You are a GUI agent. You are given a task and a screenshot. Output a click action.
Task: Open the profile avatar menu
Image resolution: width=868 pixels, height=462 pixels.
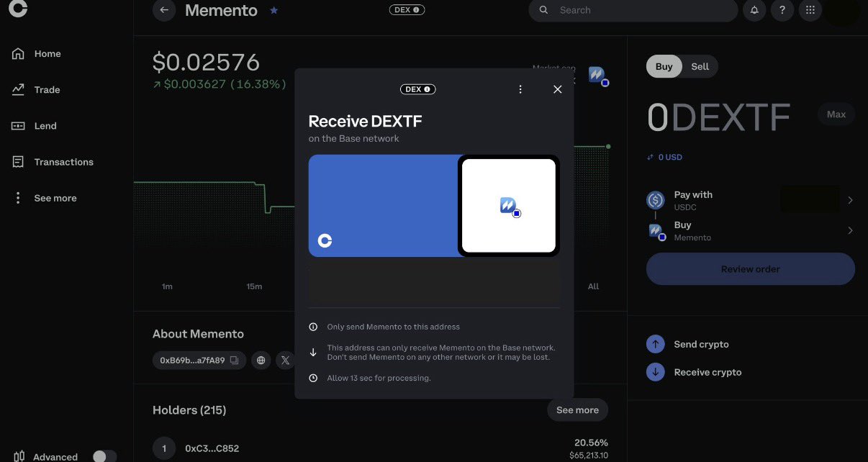(x=842, y=10)
